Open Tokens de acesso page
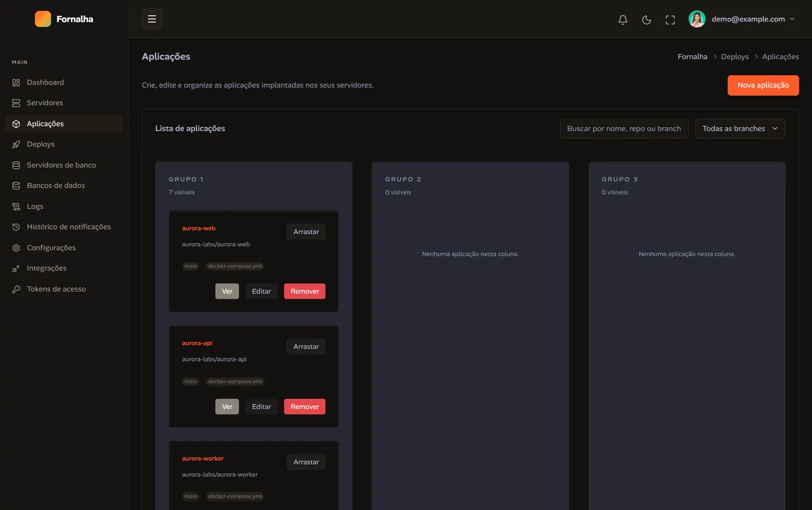Screen dimensions: 812x510 [x=64, y=289]
